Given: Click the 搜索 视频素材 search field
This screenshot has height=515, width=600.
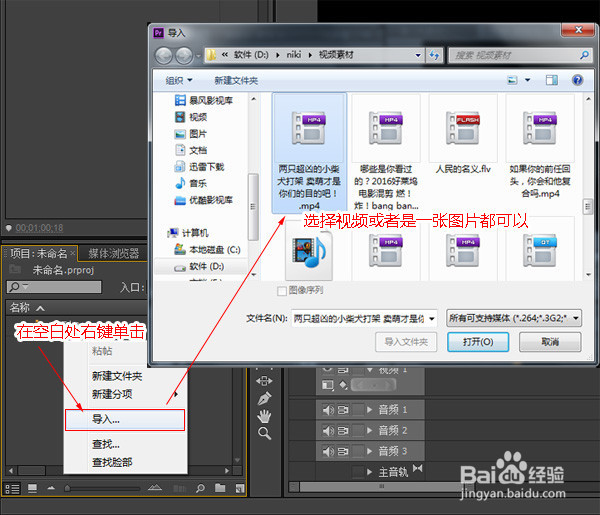Looking at the screenshot, I should pyautogui.click(x=520, y=55).
